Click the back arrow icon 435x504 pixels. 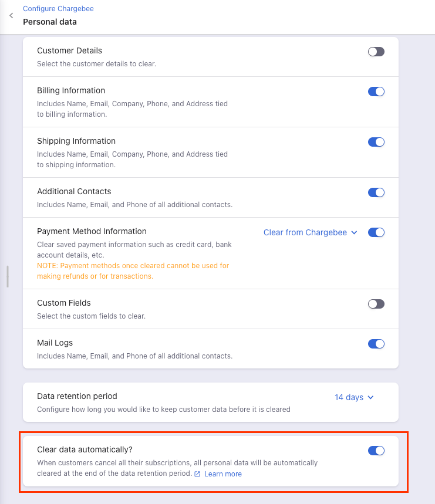(x=11, y=16)
